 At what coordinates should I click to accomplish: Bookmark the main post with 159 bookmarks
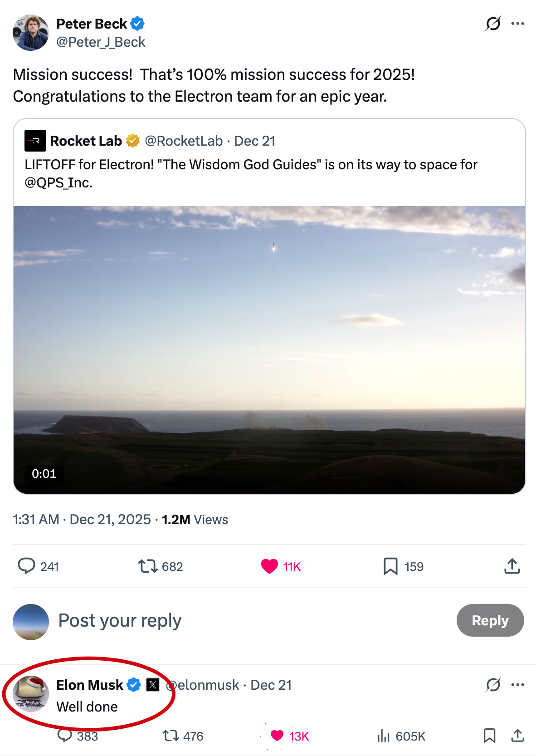(390, 566)
